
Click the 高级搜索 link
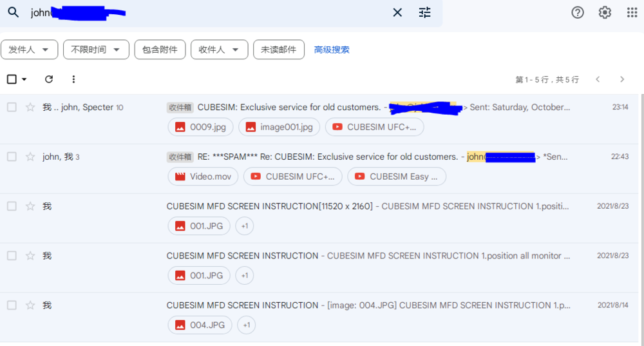(332, 50)
